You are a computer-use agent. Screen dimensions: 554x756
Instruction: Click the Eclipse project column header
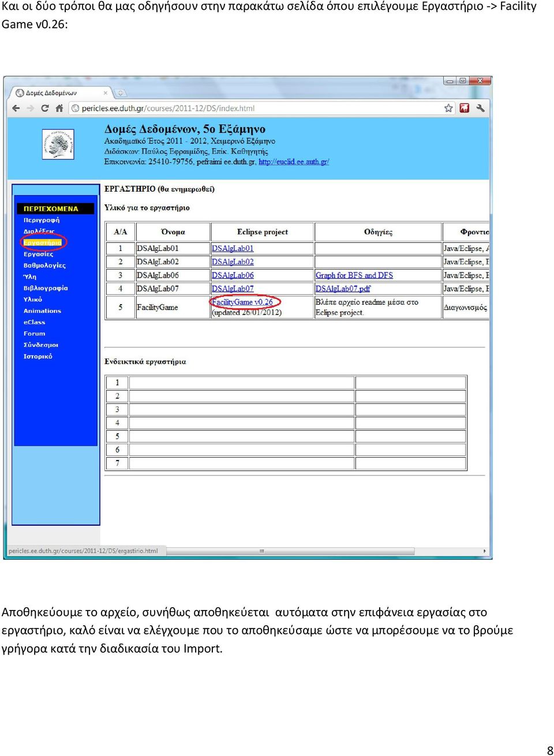(x=263, y=232)
